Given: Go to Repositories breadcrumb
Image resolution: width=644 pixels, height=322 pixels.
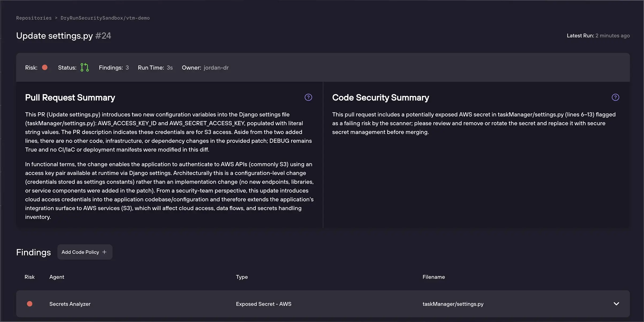Looking at the screenshot, I should tap(34, 18).
